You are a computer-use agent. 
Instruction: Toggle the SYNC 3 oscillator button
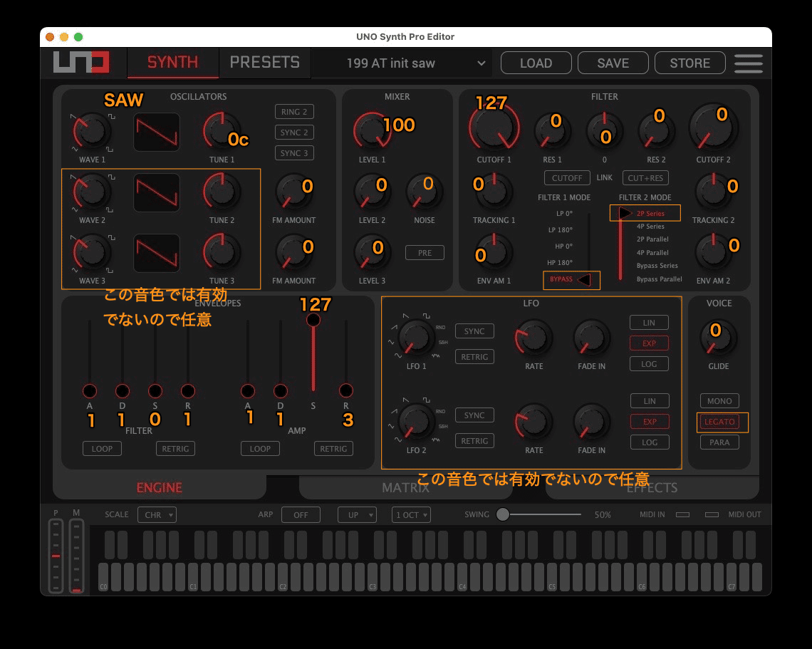[294, 153]
